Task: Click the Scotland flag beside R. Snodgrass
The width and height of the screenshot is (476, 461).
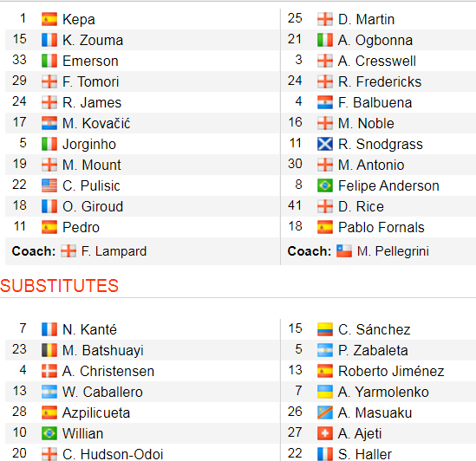Action: [x=325, y=144]
